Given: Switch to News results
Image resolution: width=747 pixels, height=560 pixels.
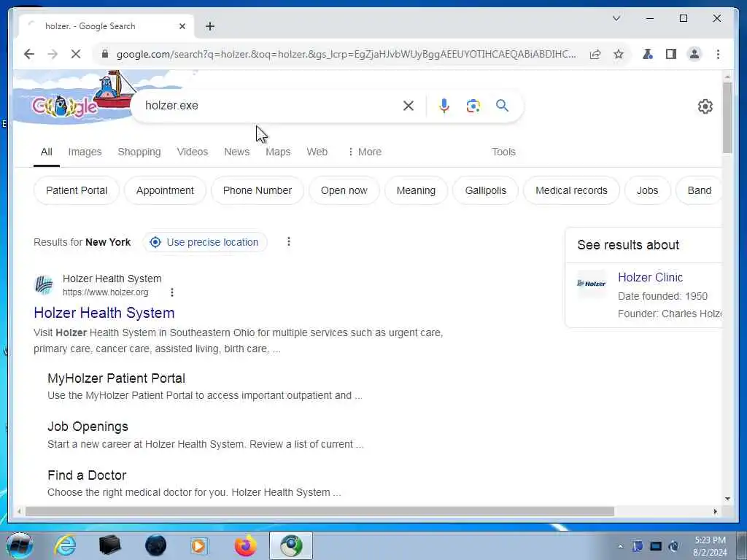Looking at the screenshot, I should coord(237,152).
